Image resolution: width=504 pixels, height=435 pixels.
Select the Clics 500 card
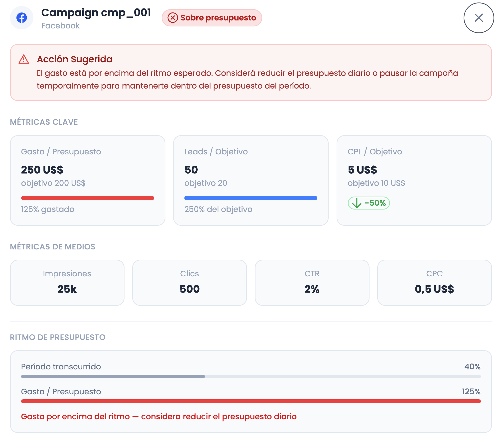click(190, 283)
